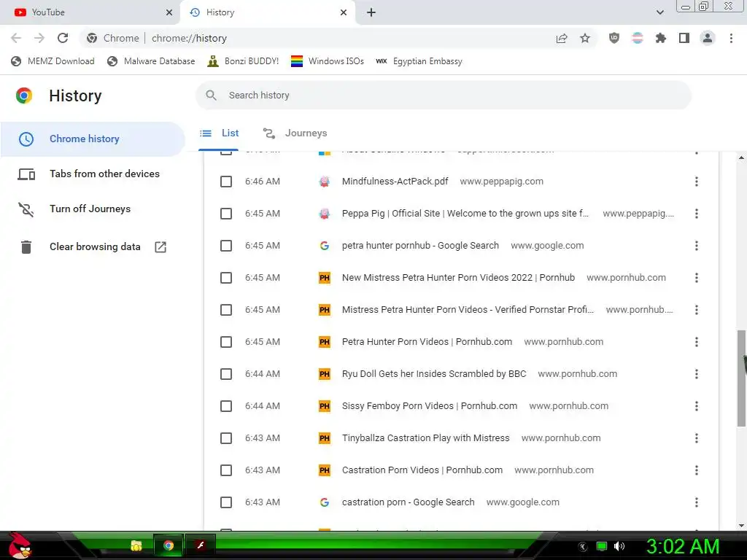Tick the checkbox for the Ryu Doll entry
This screenshot has height=560, width=747.
[226, 374]
